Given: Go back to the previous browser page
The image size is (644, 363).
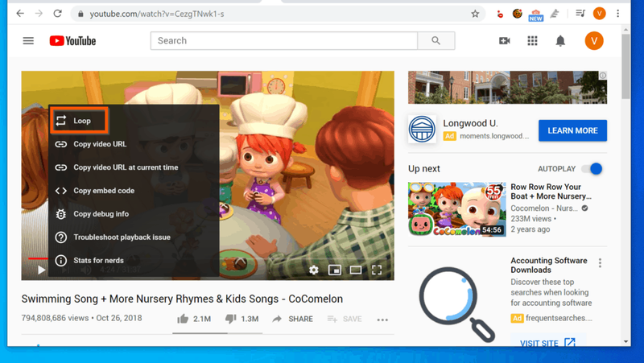Looking at the screenshot, I should point(20,14).
